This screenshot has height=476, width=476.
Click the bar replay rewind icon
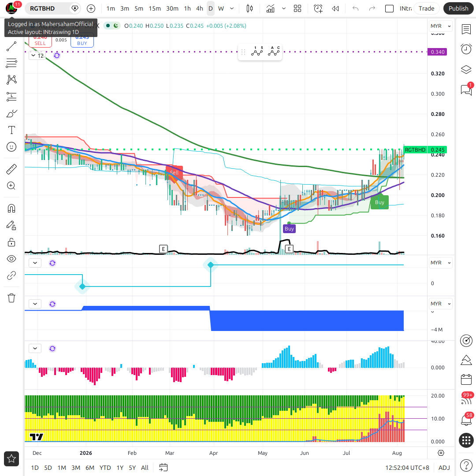click(x=335, y=8)
